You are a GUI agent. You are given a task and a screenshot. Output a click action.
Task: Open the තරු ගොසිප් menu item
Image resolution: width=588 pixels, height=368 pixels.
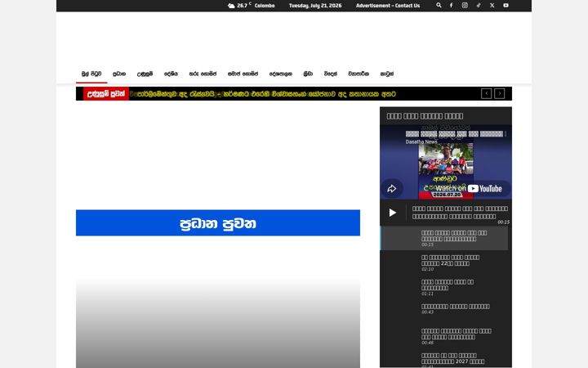(x=203, y=74)
